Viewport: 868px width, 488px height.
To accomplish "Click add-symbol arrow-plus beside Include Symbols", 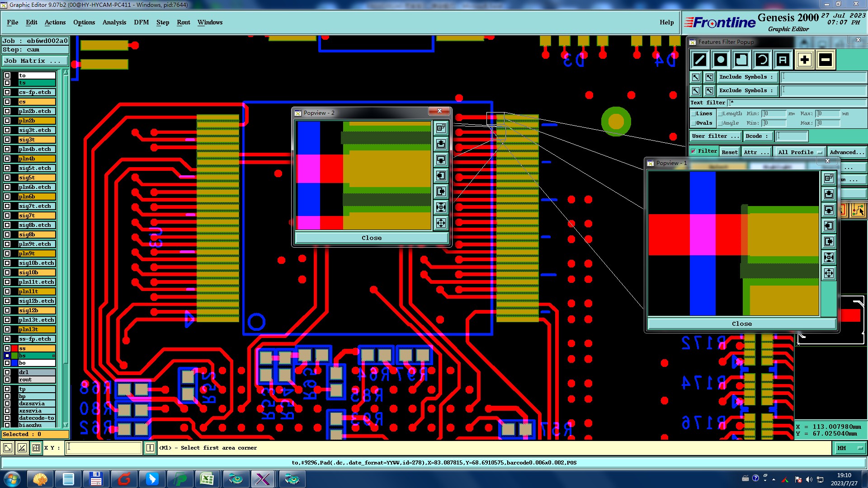I will click(x=709, y=77).
